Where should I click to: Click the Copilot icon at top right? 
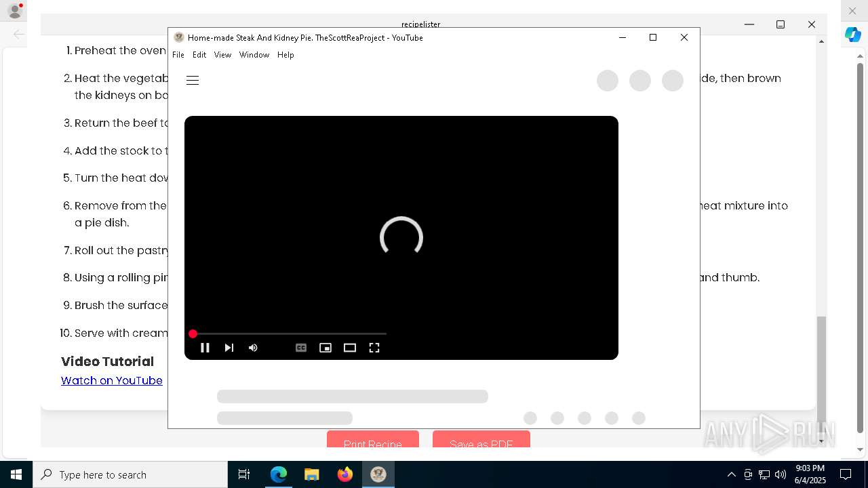(852, 35)
